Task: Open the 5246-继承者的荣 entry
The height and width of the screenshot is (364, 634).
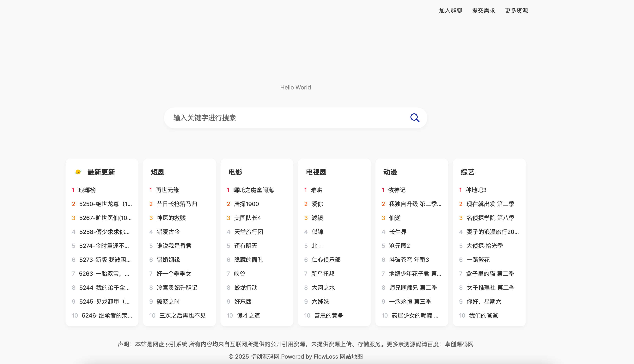Action: tap(107, 316)
